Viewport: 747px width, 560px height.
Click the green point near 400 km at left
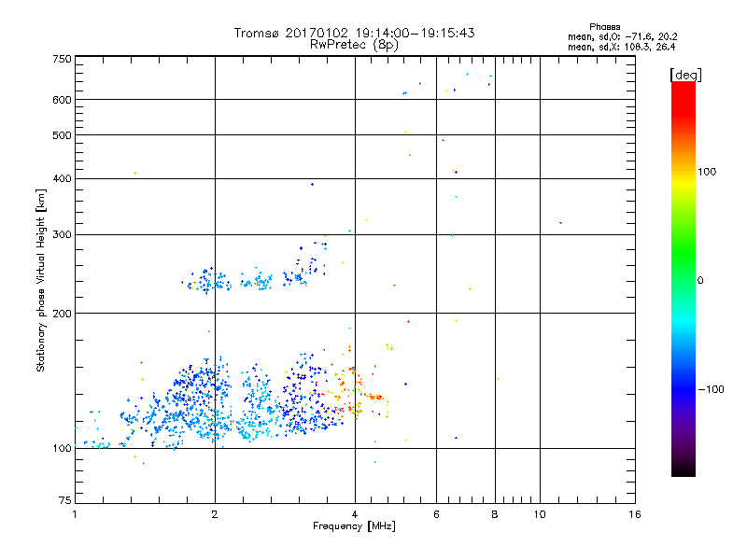134,174
